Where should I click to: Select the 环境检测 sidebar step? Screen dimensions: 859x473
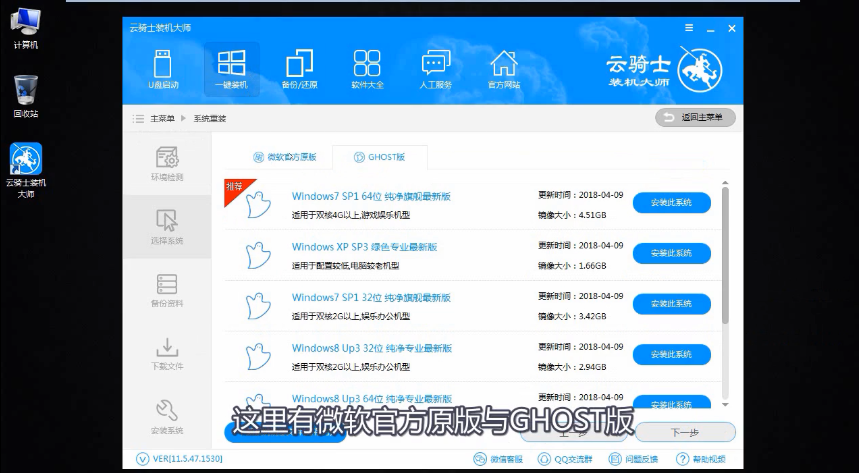[x=167, y=163]
